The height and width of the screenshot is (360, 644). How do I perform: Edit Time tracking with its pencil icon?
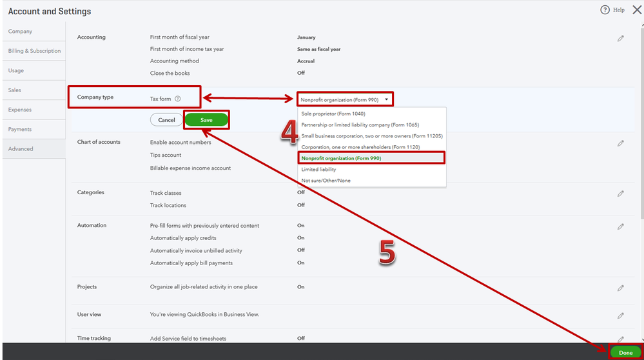pos(621,339)
